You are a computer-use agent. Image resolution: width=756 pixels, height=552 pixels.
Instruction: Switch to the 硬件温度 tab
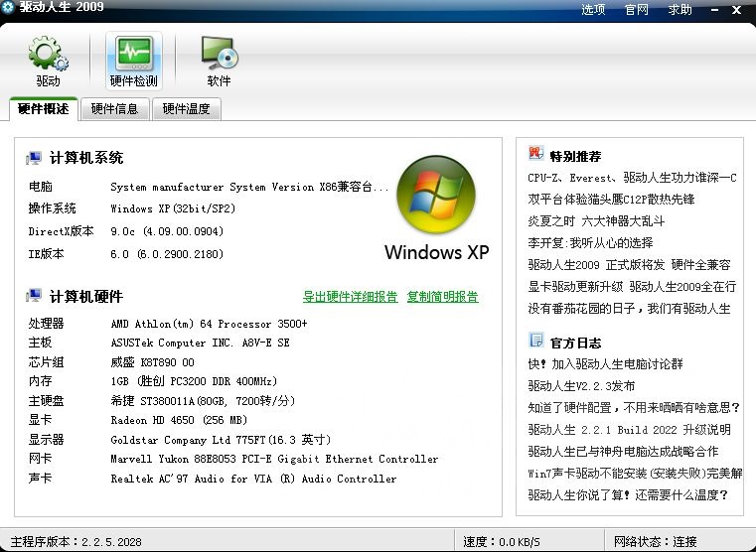click(186, 109)
